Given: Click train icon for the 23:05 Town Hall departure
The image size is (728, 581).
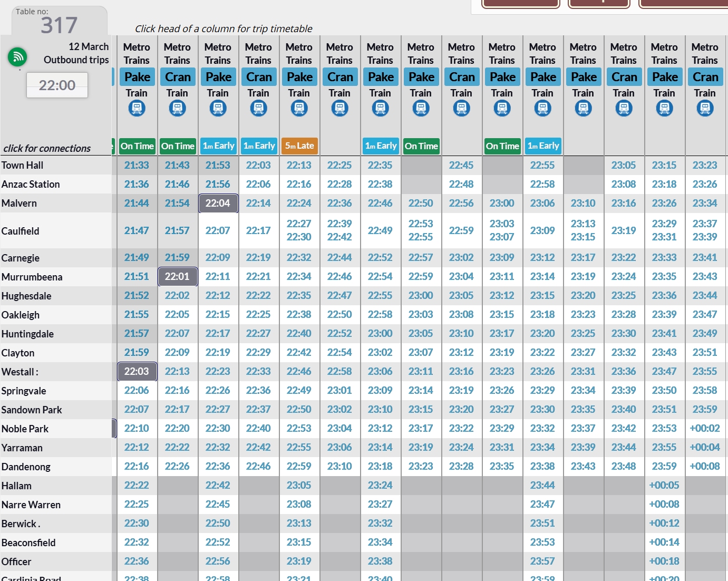Looking at the screenshot, I should tap(624, 109).
